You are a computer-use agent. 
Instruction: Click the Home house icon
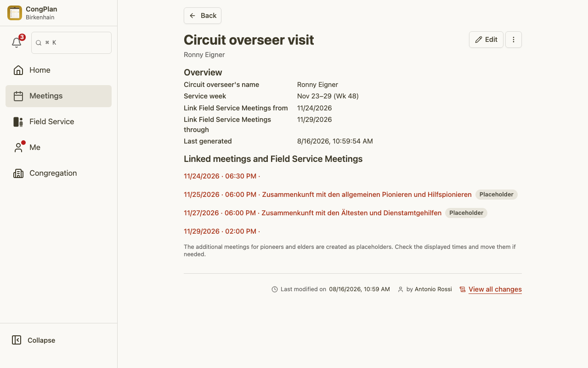click(x=18, y=70)
